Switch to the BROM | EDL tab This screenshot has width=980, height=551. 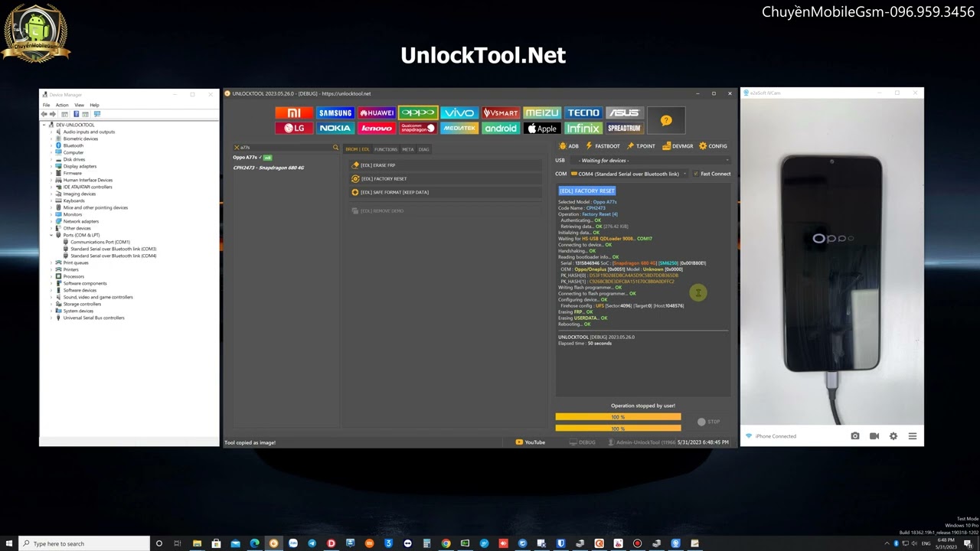pyautogui.click(x=358, y=149)
